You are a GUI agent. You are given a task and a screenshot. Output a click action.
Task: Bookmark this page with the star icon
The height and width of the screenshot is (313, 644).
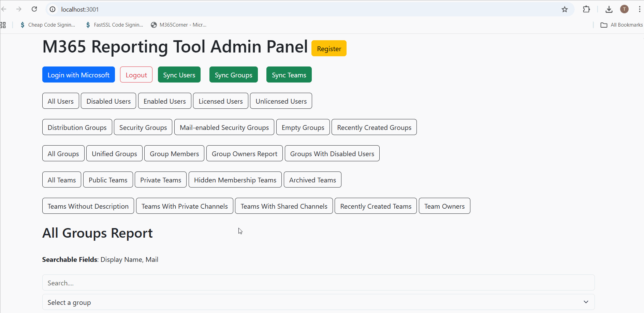(565, 9)
